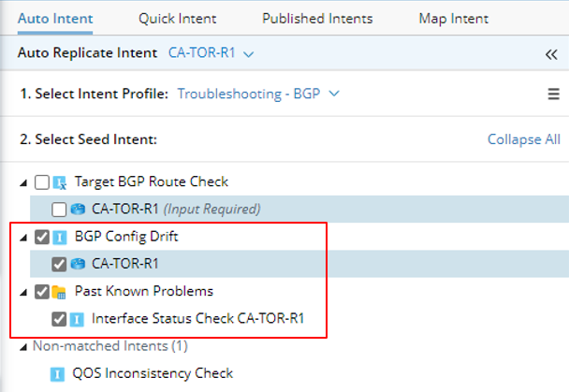
Task: Click the Target BGP Route Check icon
Action: click(59, 182)
